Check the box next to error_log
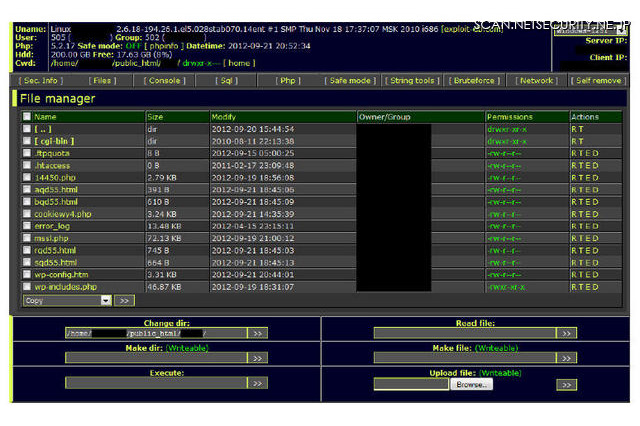The image size is (640, 426). point(27,226)
